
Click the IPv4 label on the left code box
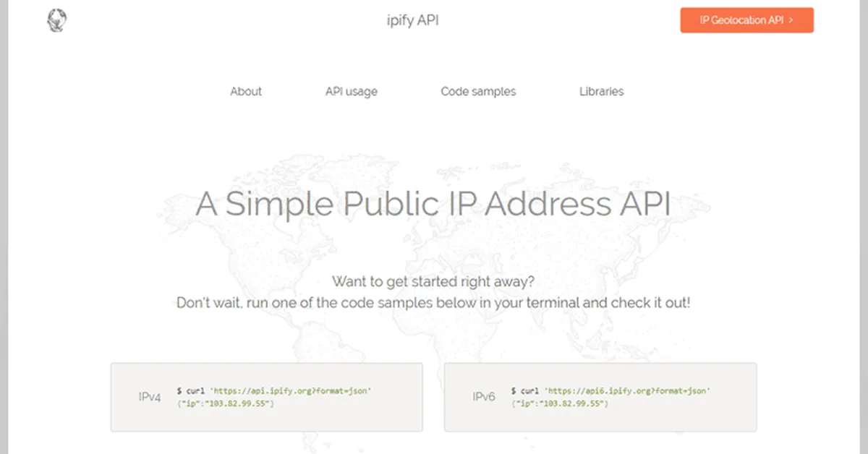pyautogui.click(x=148, y=397)
